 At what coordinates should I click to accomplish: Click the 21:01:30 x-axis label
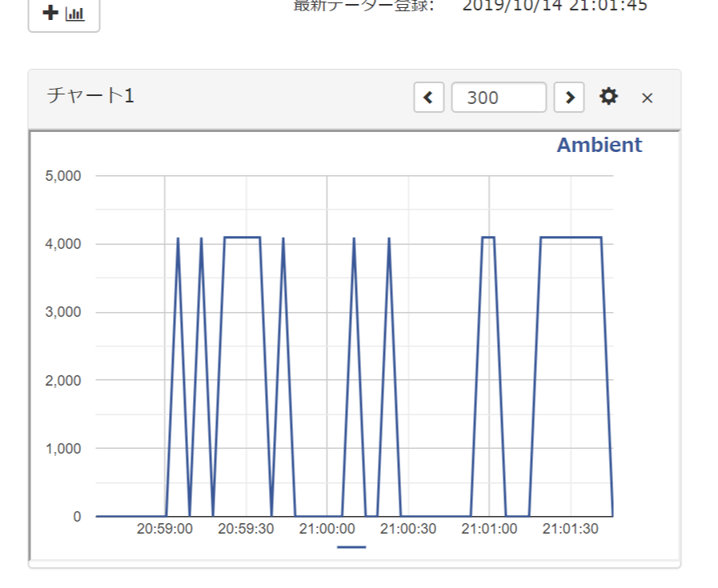(x=570, y=529)
